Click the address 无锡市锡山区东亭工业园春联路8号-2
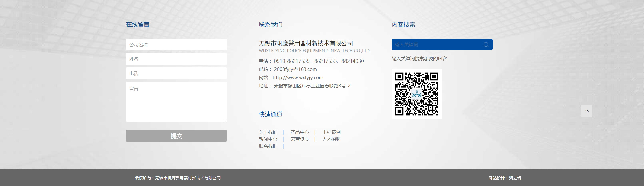Viewport: 644px width, 186px height. 312,86
